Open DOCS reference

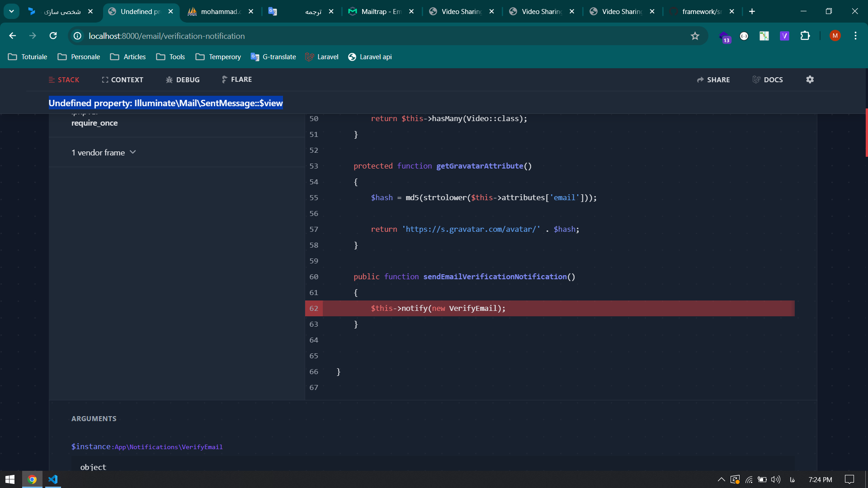(x=773, y=79)
